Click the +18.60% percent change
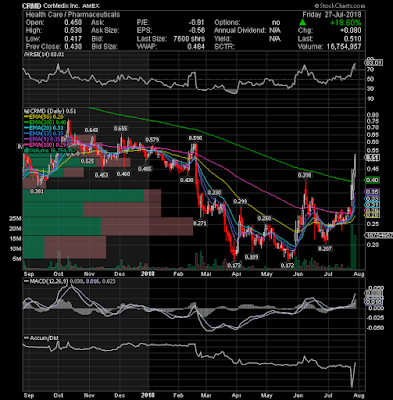Image resolution: width=393 pixels, height=400 pixels. click(345, 23)
